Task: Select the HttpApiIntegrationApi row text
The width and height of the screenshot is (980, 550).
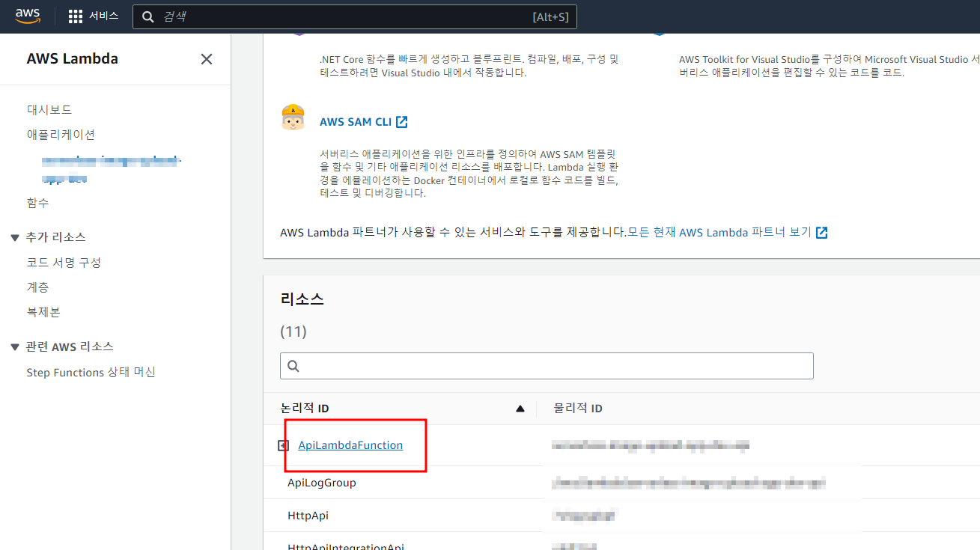Action: point(346,546)
